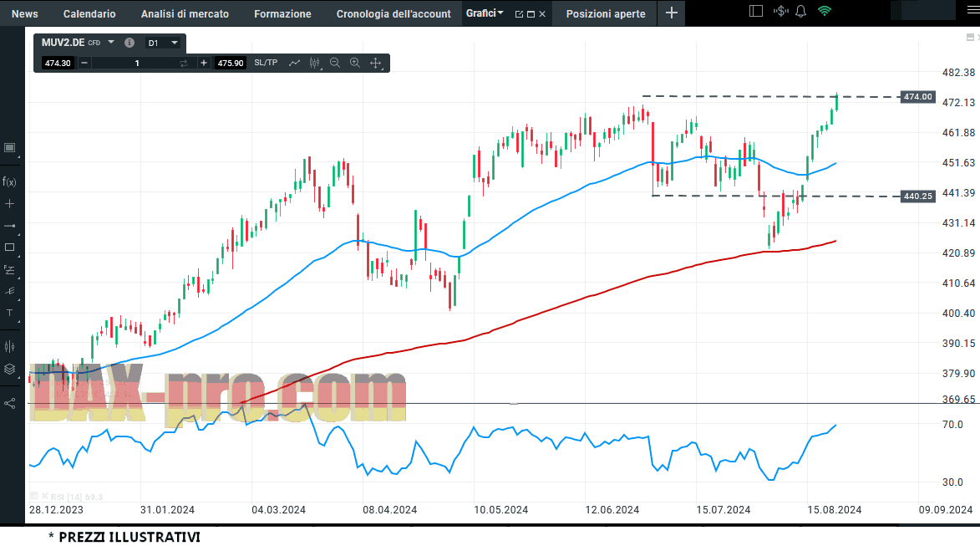
Task: Open the indicators f(x) tool
Action: point(9,182)
